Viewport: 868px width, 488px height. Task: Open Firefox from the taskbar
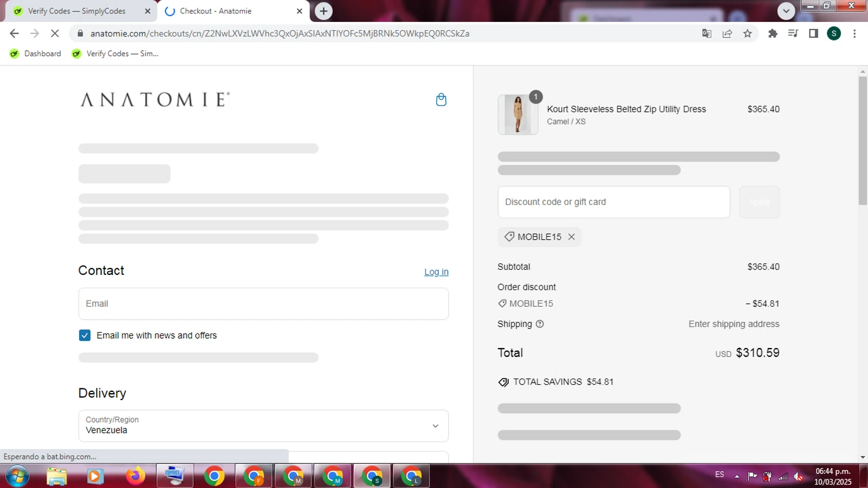click(135, 476)
